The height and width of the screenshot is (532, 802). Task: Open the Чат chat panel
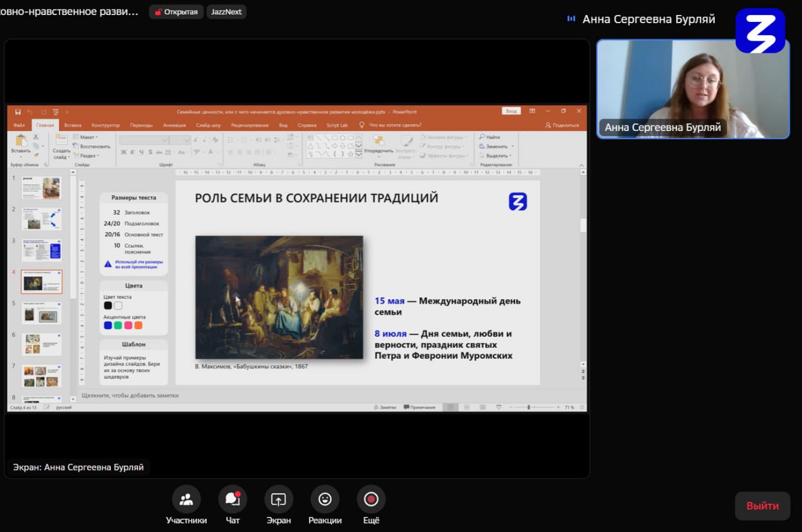(x=232, y=499)
